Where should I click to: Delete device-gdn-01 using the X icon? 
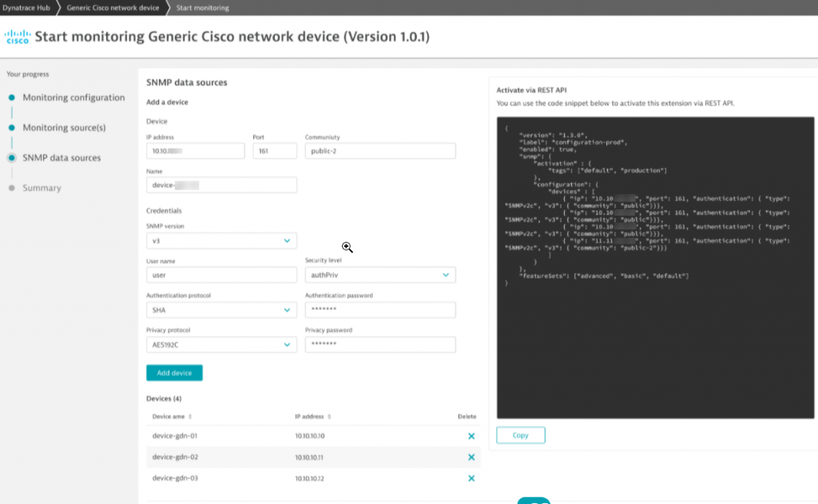471,436
